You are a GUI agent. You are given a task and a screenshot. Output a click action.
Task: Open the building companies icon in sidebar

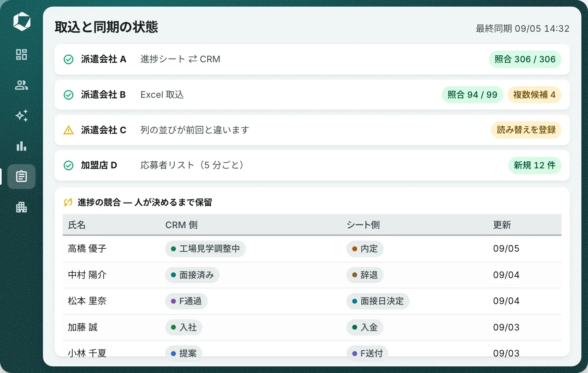coord(21,207)
